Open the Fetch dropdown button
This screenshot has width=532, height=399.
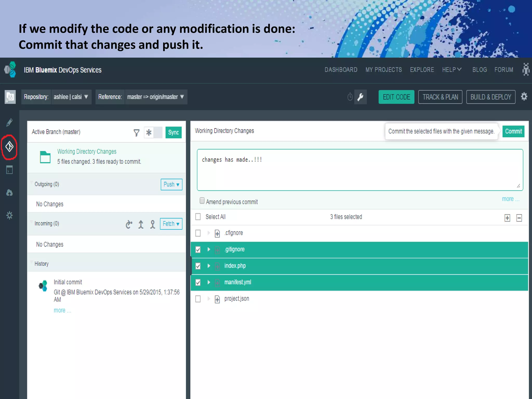tap(171, 224)
